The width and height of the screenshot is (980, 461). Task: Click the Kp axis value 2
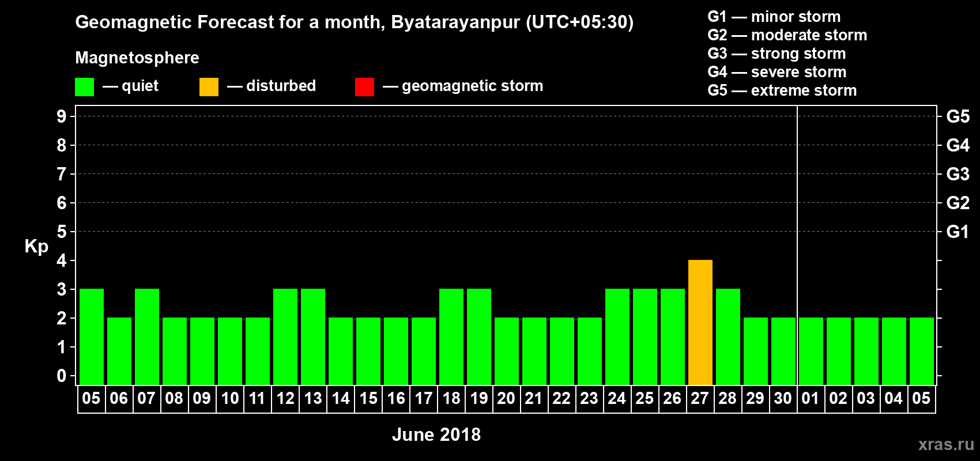click(62, 318)
